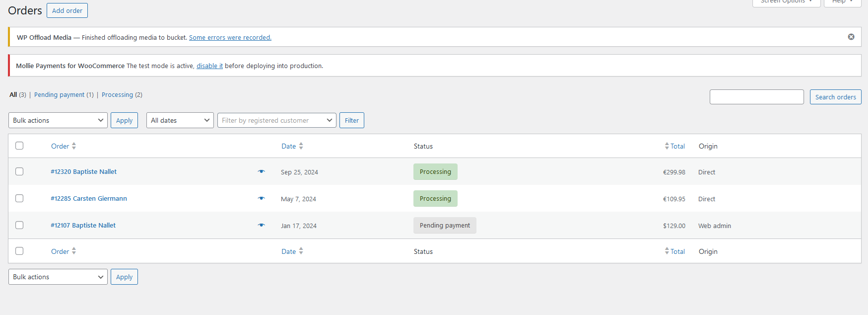The height and width of the screenshot is (315, 868).
Task: Click Direct origin of order #12320
Action: click(707, 172)
